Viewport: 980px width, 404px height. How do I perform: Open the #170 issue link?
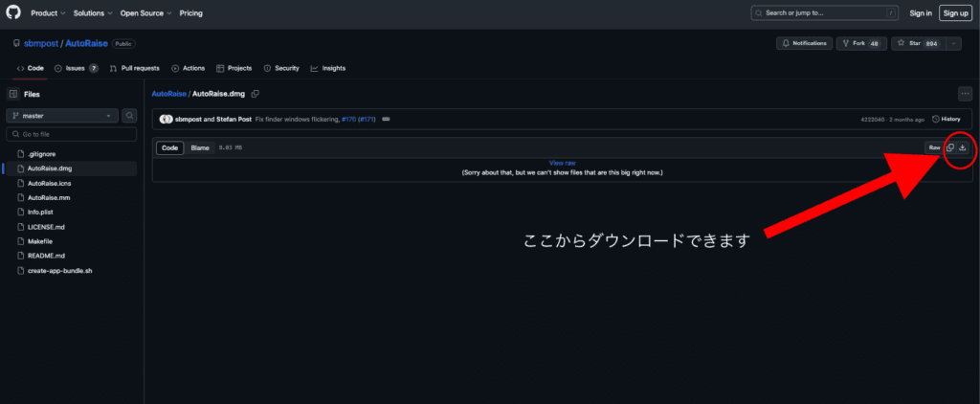348,119
